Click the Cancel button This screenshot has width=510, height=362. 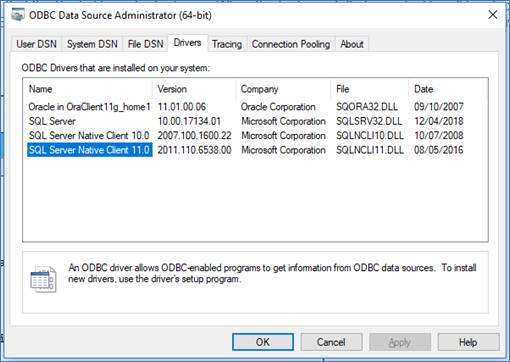(331, 342)
